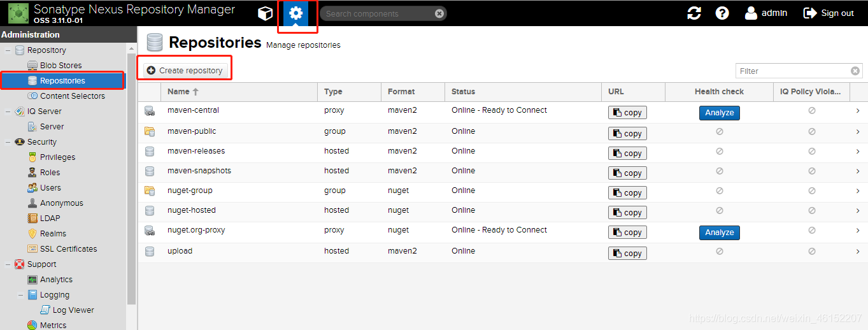Copy URL of maven-public
868x330 pixels.
tap(627, 133)
